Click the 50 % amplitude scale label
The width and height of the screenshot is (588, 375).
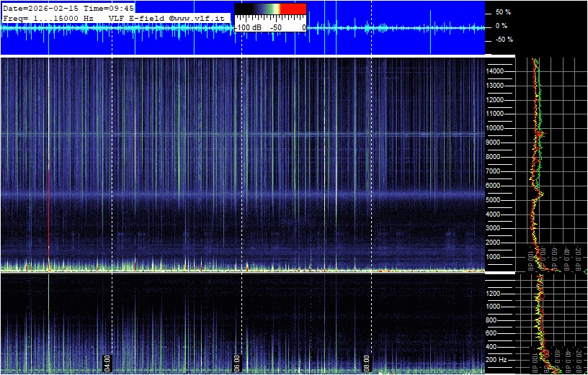pyautogui.click(x=502, y=12)
